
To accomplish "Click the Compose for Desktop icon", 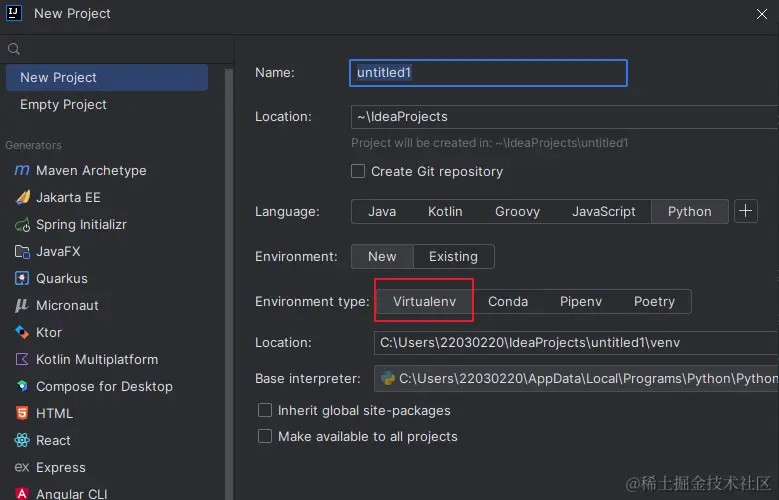I will coord(22,386).
